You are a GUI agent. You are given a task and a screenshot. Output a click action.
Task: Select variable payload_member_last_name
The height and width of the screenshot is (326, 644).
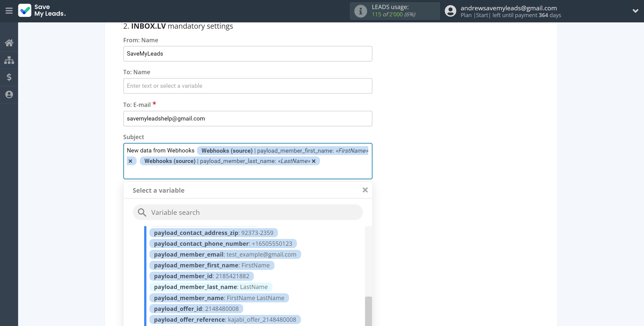click(x=211, y=287)
